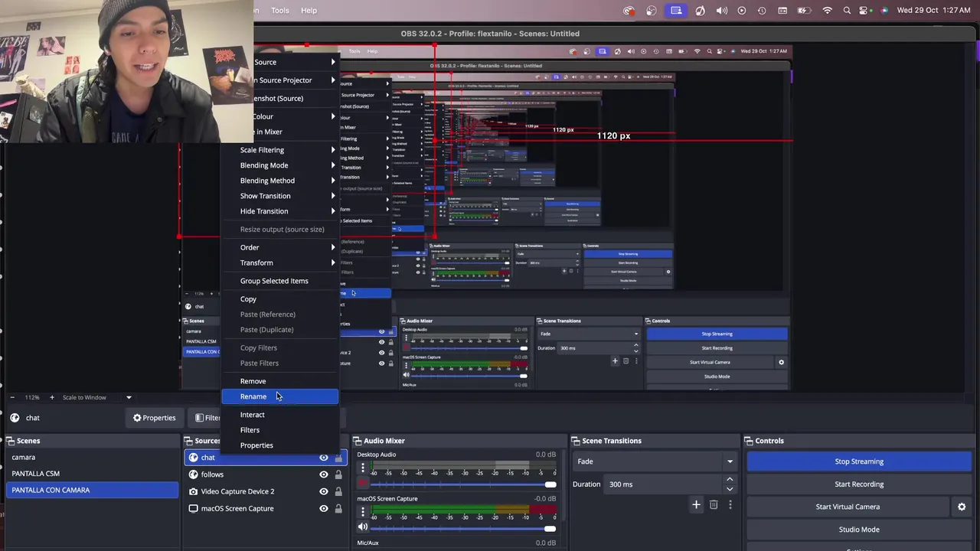Click the Scenes dock panel icon
The image size is (980, 551).
11,441
